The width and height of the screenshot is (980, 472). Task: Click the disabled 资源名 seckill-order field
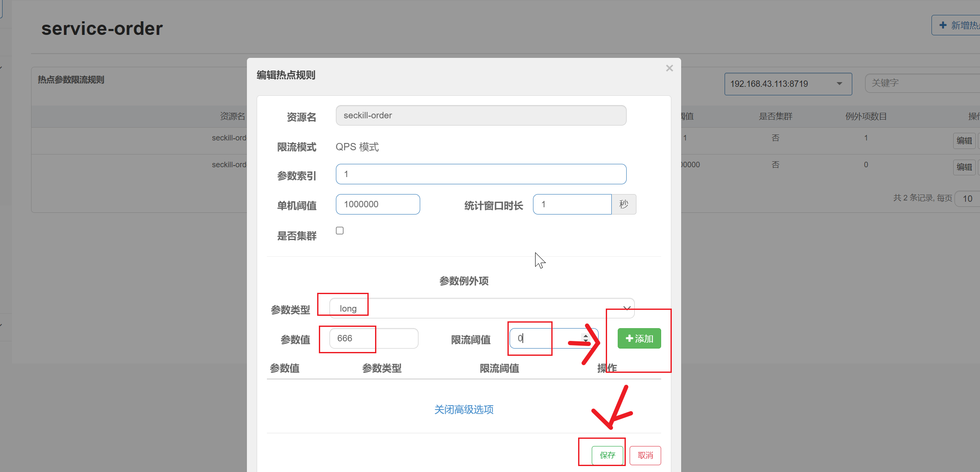pos(481,115)
